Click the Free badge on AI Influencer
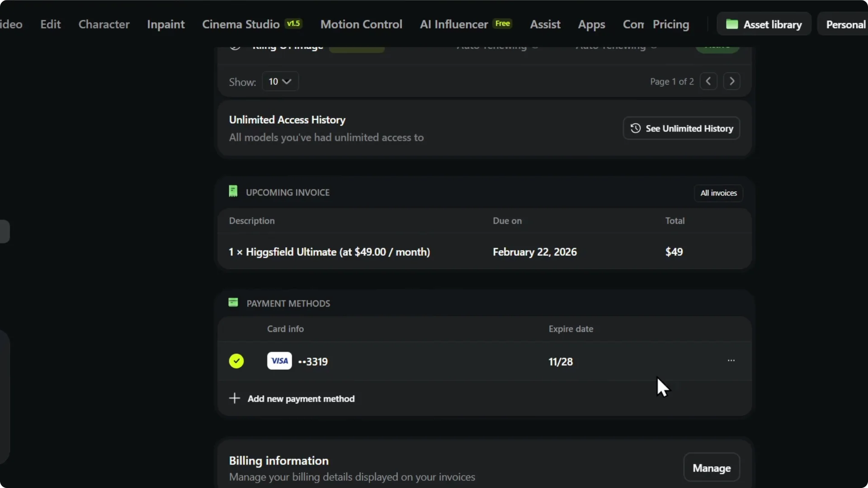This screenshot has width=868, height=488. 502,23
